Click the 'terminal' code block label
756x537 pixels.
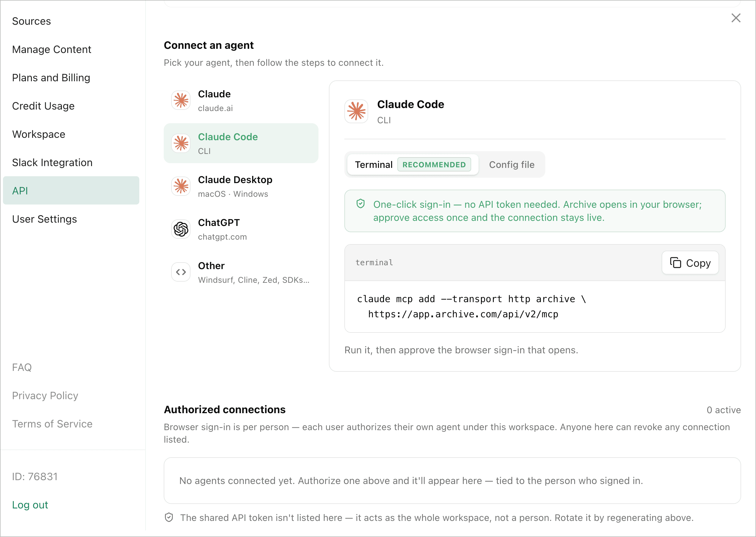point(374,263)
